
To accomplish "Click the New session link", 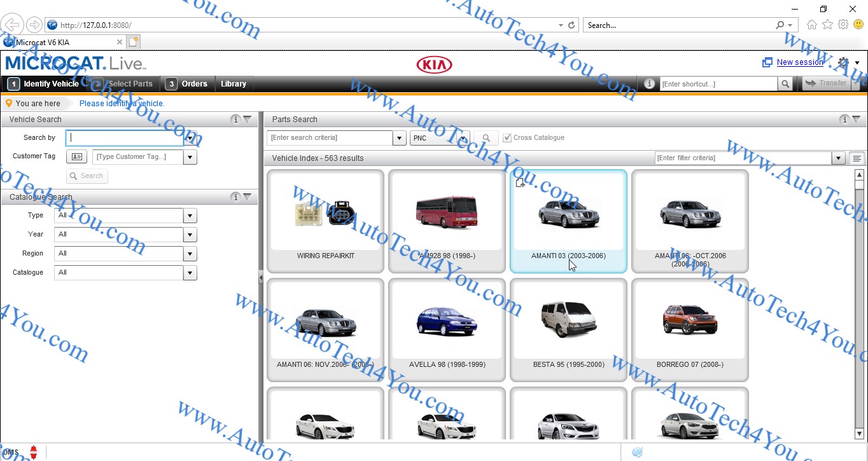I will point(800,62).
